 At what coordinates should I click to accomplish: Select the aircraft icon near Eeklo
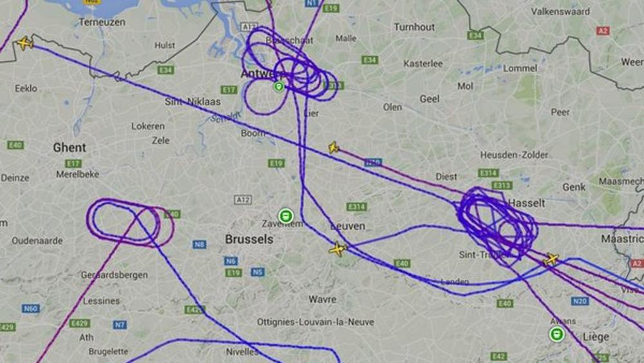coord(25,43)
